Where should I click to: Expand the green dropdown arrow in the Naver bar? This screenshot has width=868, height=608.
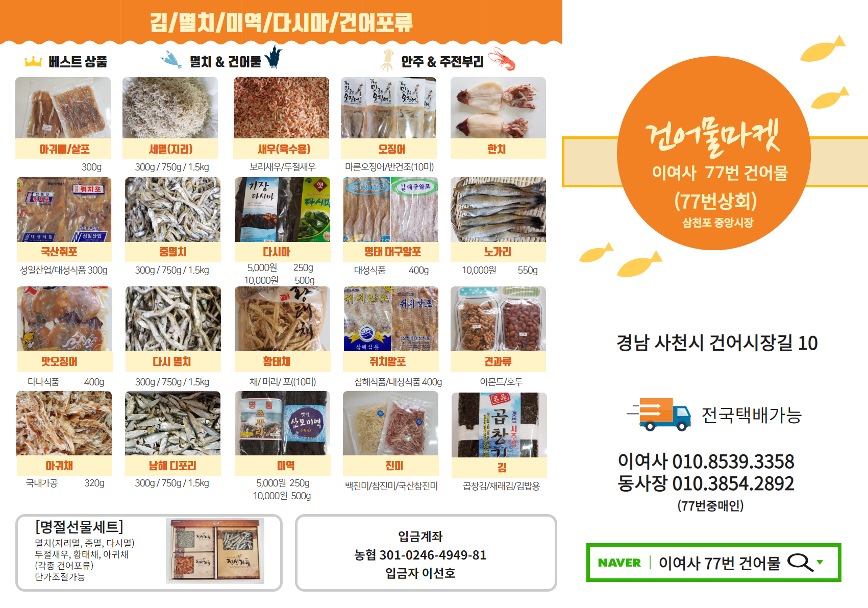820,562
